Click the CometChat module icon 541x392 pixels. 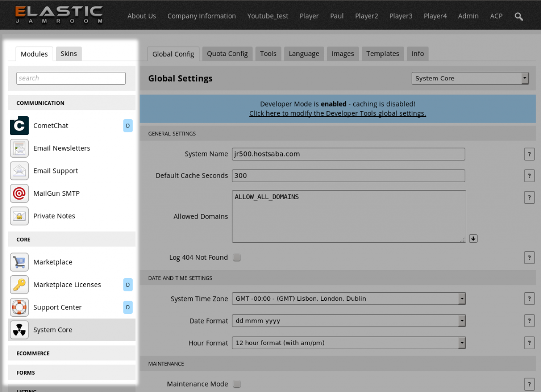[19, 126]
